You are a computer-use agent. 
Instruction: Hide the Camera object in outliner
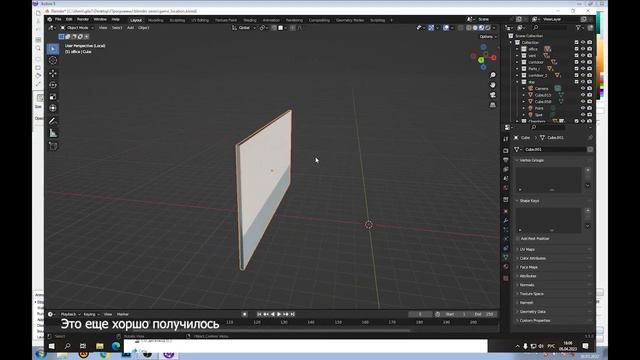(x=583, y=88)
